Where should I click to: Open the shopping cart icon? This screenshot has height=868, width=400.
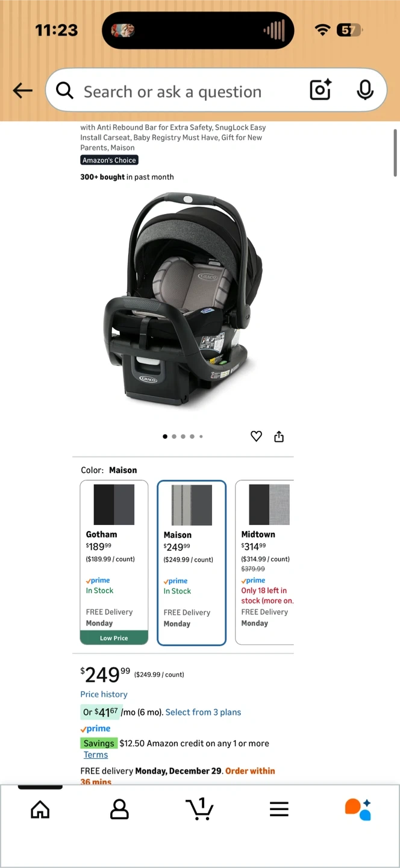click(x=199, y=809)
